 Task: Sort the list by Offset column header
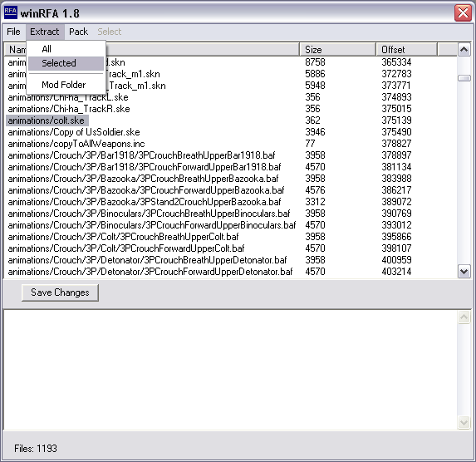pos(406,50)
